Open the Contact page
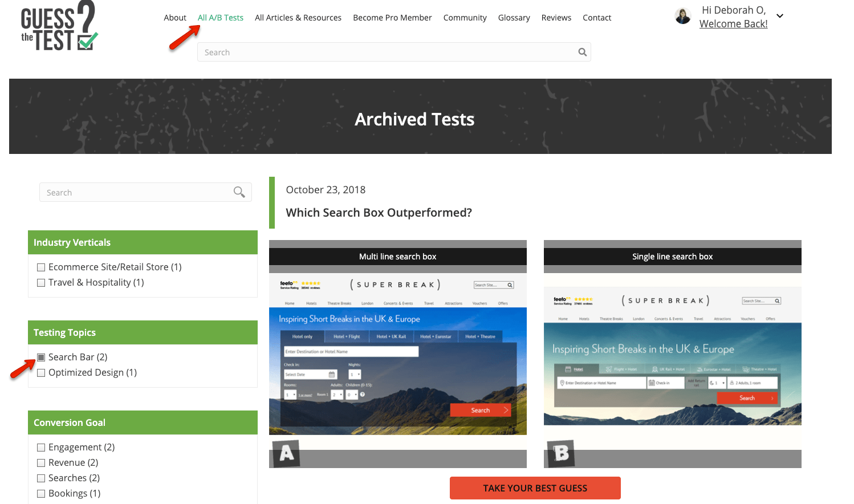This screenshot has height=504, width=854. pos(597,18)
